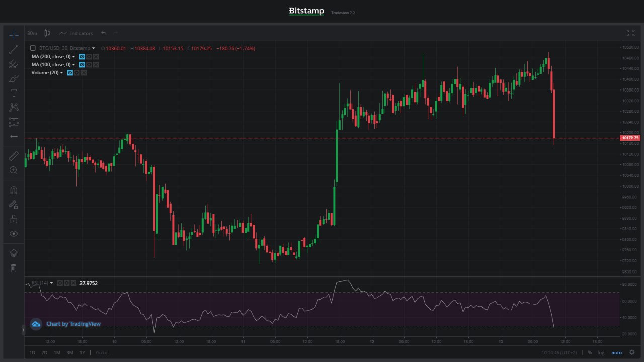
Task: Select the long position prediction tool
Action: (14, 122)
